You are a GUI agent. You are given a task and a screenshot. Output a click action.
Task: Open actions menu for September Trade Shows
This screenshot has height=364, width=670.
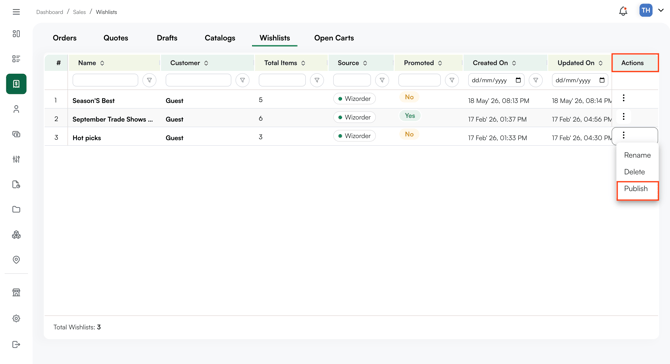click(x=623, y=116)
